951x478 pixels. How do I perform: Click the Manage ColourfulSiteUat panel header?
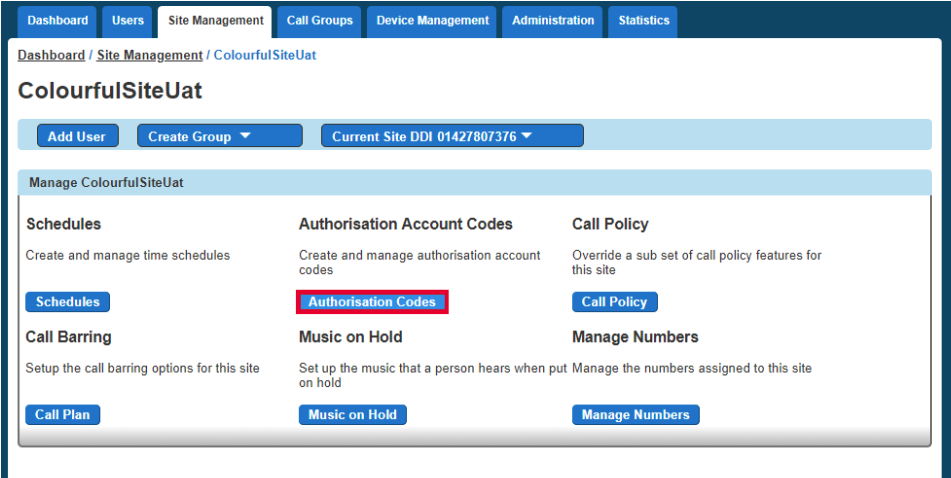coord(474,183)
